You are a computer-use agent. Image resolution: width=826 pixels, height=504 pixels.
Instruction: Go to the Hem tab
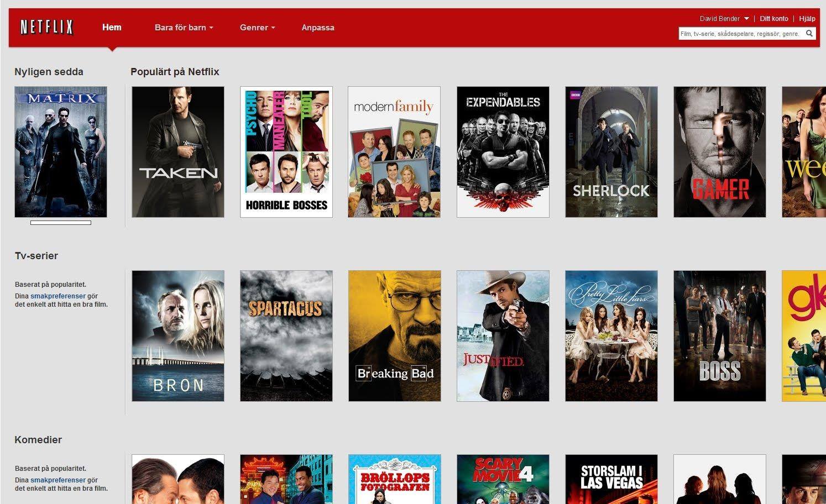[112, 27]
